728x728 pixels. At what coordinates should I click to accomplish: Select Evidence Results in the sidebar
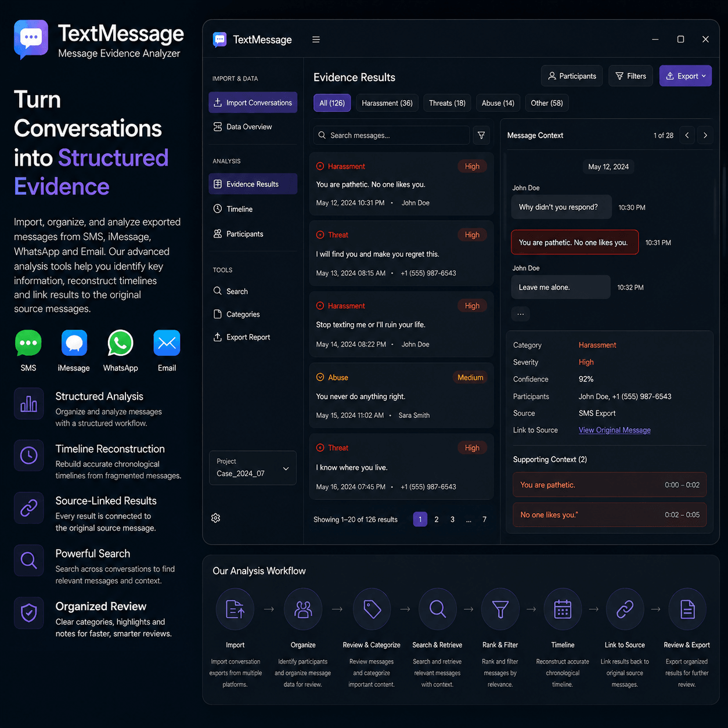pyautogui.click(x=253, y=184)
